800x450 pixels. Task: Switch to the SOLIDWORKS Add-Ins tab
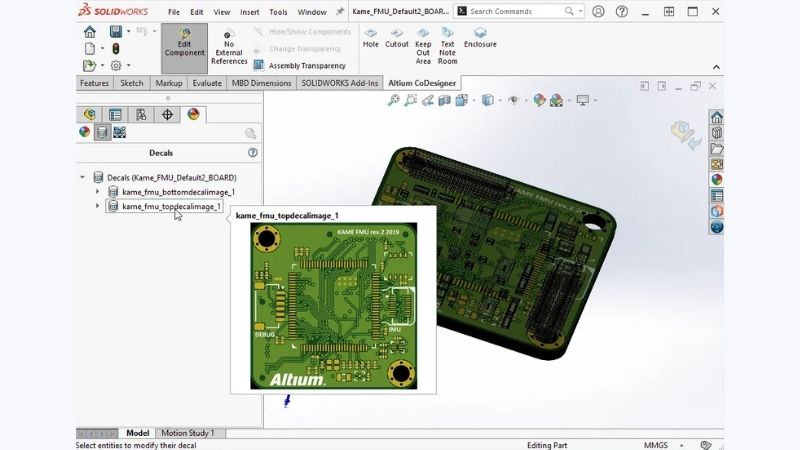340,83
